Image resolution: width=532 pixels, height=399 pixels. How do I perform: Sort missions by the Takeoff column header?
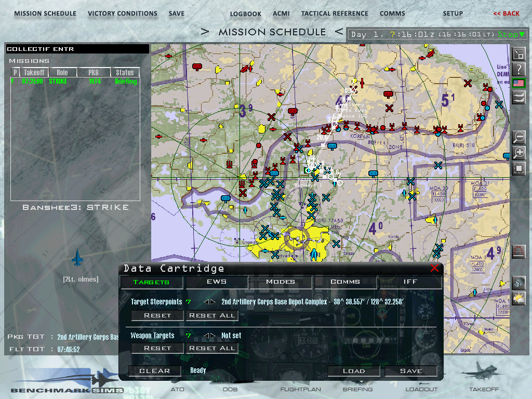coord(34,72)
